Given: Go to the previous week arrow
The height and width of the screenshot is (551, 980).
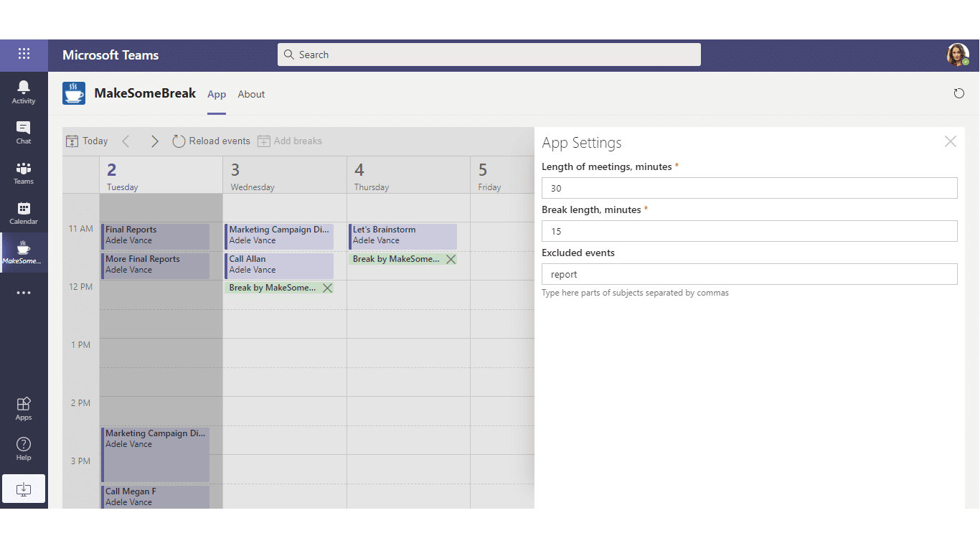Looking at the screenshot, I should coord(126,141).
